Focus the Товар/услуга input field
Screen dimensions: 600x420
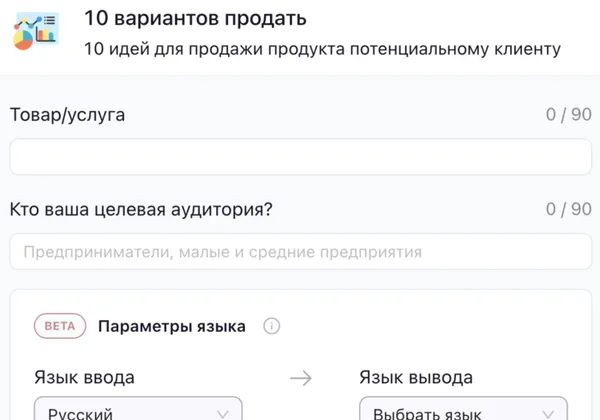coord(300,157)
